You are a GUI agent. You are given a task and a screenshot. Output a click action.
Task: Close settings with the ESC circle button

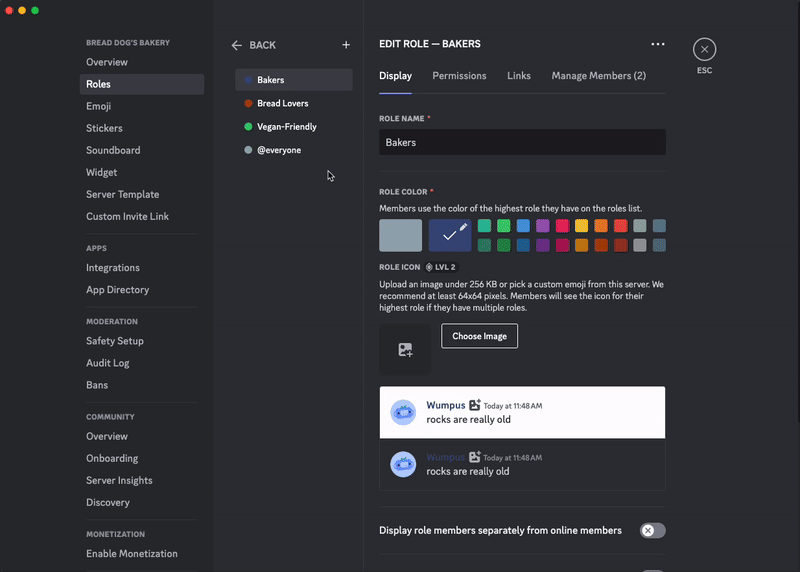click(x=705, y=49)
